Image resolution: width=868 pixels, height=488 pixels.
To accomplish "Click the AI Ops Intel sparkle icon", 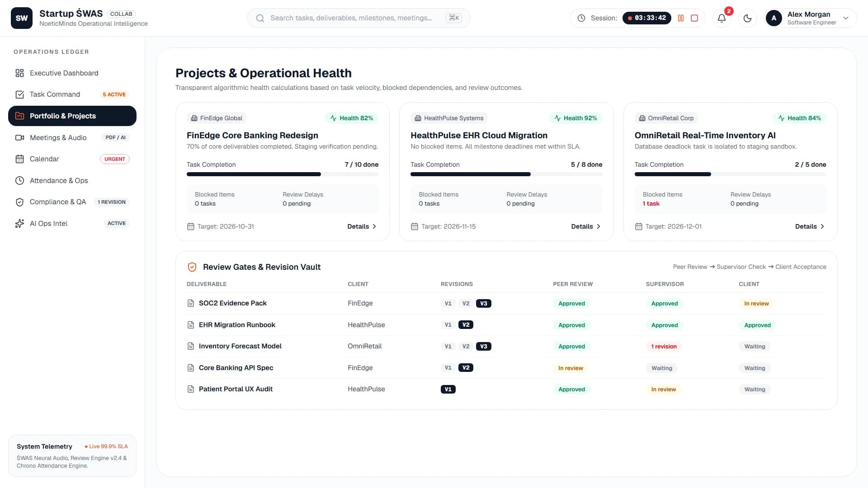I will 19,224.
